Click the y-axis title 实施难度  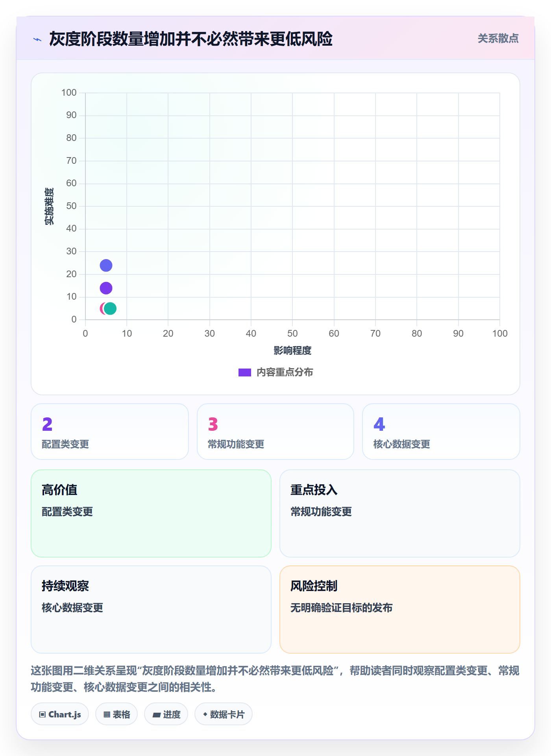pos(49,206)
